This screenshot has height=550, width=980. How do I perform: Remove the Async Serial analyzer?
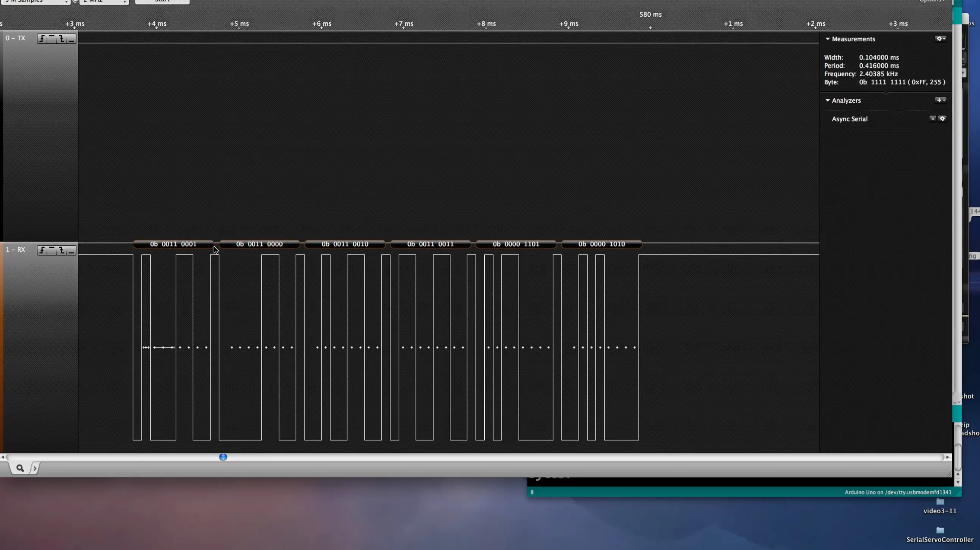tap(933, 119)
